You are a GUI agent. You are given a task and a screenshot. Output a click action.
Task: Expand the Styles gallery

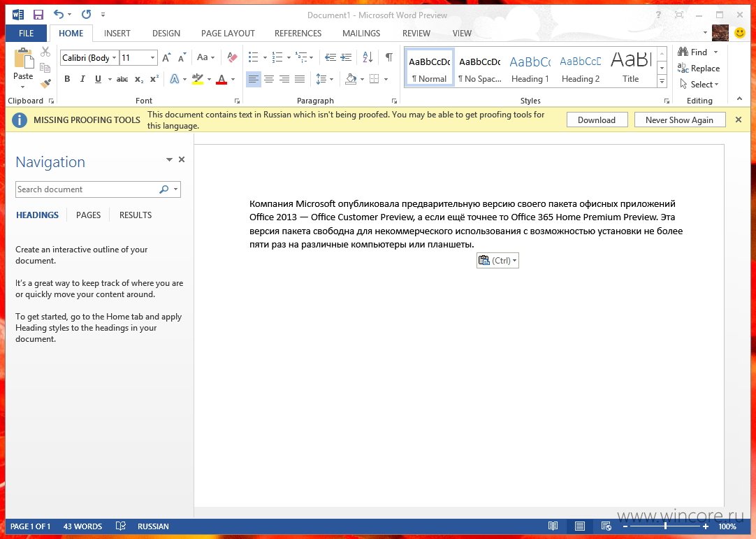[662, 82]
